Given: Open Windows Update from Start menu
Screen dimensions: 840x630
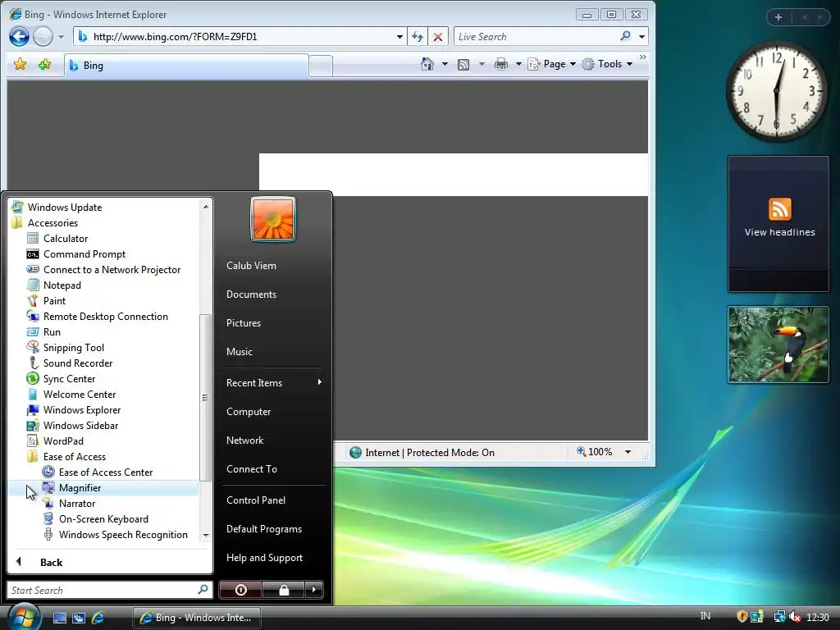Looking at the screenshot, I should click(64, 208).
